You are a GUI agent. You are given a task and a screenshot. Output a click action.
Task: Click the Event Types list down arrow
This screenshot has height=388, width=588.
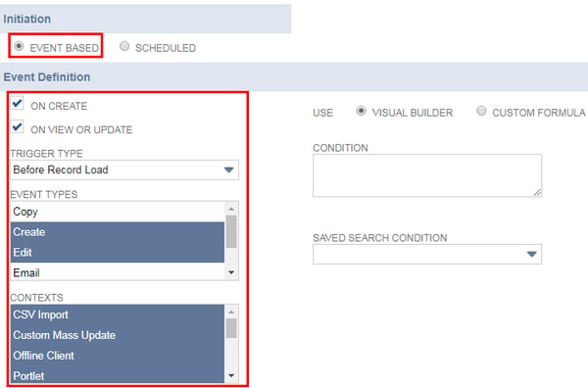[231, 272]
